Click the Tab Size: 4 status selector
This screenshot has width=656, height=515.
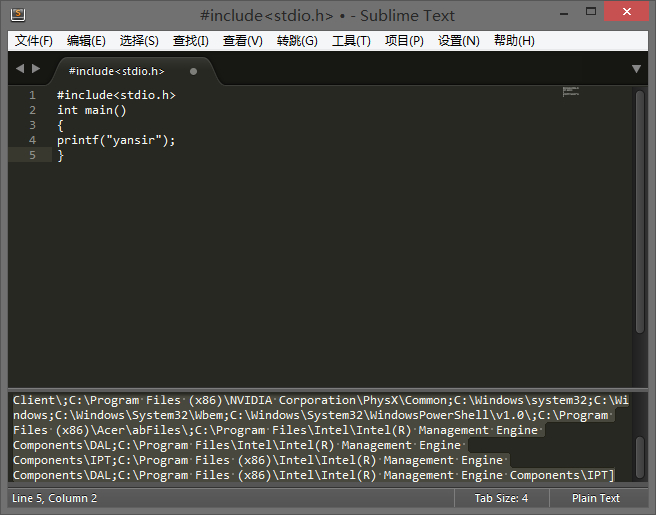pyautogui.click(x=501, y=498)
